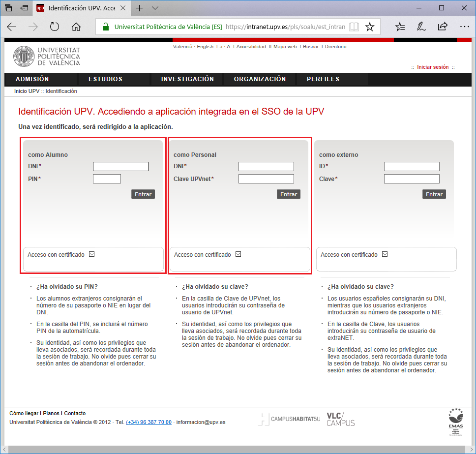Expand Acceso con certificado under Alumno
476x454 pixels.
pyautogui.click(x=91, y=254)
